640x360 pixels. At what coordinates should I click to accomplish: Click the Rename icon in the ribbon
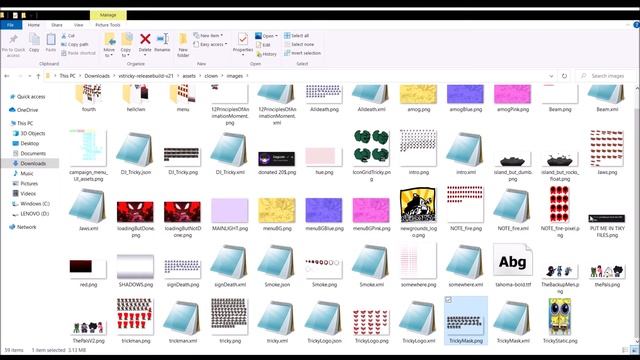tap(162, 39)
